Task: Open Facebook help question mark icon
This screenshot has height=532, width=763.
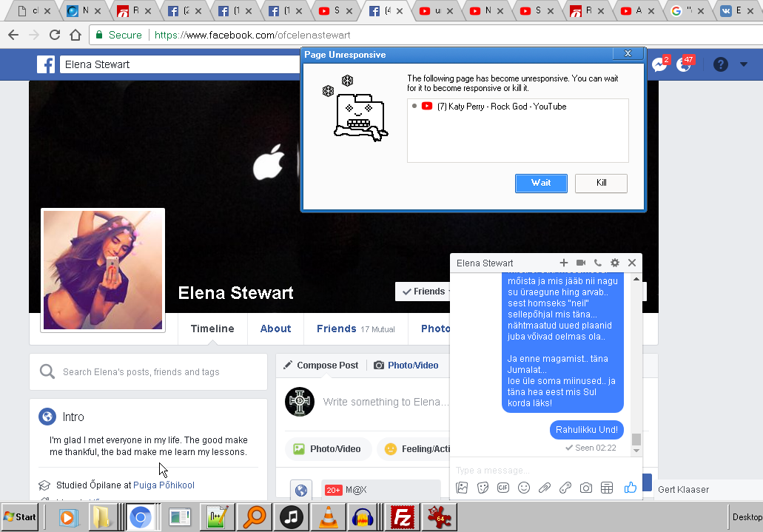Action: pos(721,64)
